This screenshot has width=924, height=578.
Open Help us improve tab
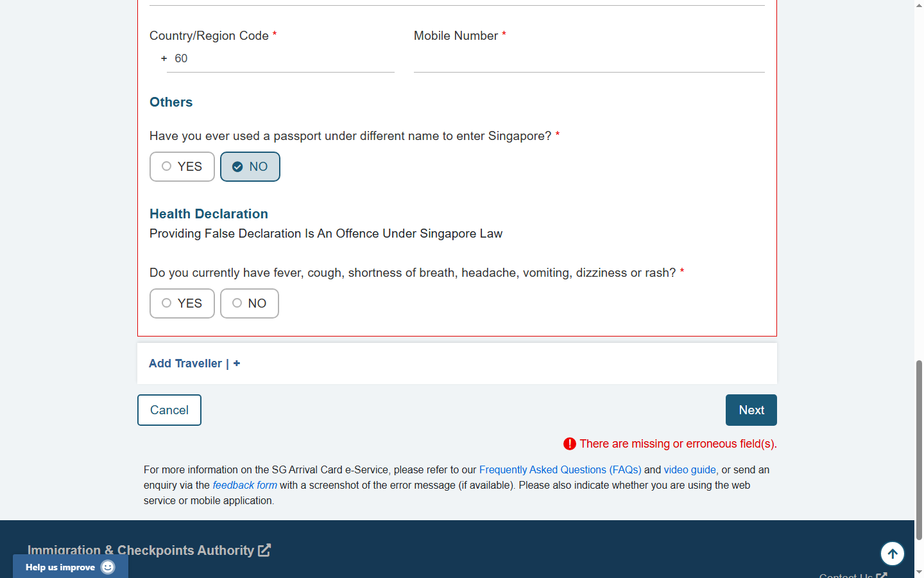61,567
